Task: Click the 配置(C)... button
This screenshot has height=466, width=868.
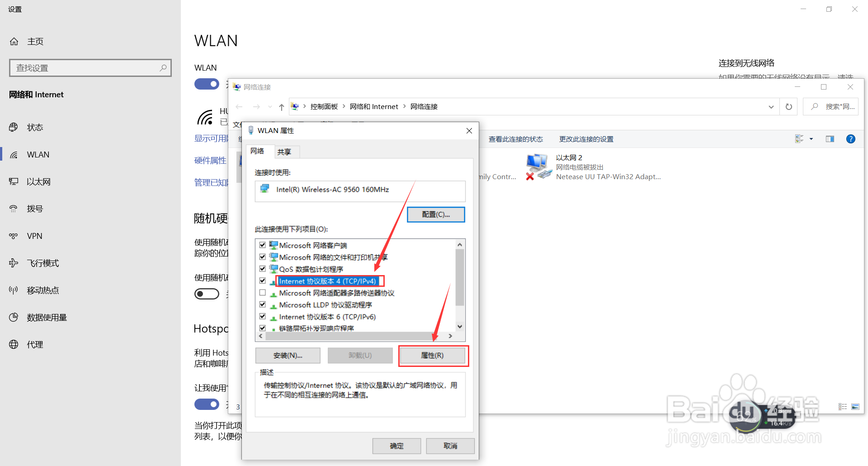Action: coord(436,214)
